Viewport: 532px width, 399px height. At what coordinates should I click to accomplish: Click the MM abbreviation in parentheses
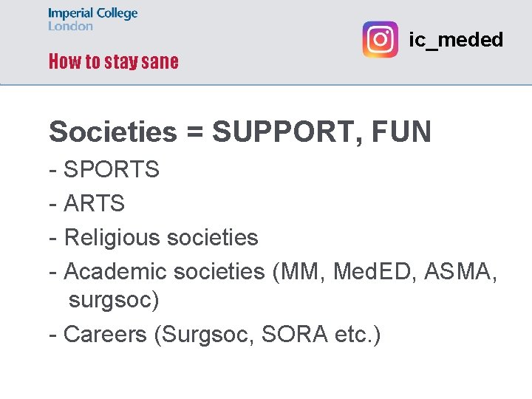coord(300,271)
